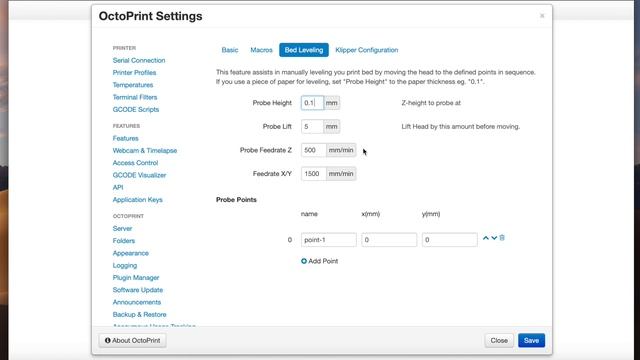Open GCODE Visualizer settings

coord(139,175)
